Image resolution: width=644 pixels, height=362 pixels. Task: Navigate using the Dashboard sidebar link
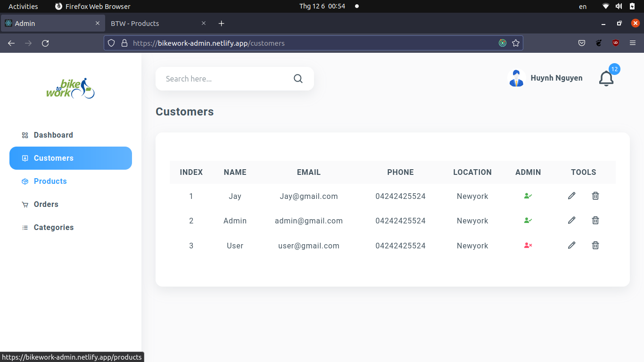[x=53, y=135]
